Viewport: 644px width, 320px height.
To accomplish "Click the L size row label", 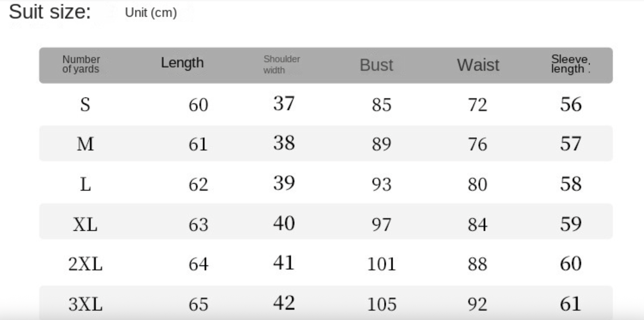I will pos(85,184).
